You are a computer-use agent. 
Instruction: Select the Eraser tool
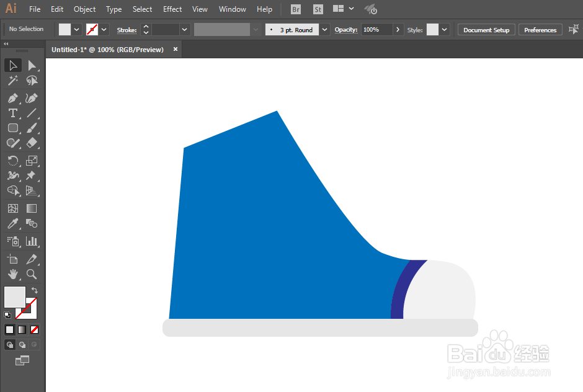point(32,143)
